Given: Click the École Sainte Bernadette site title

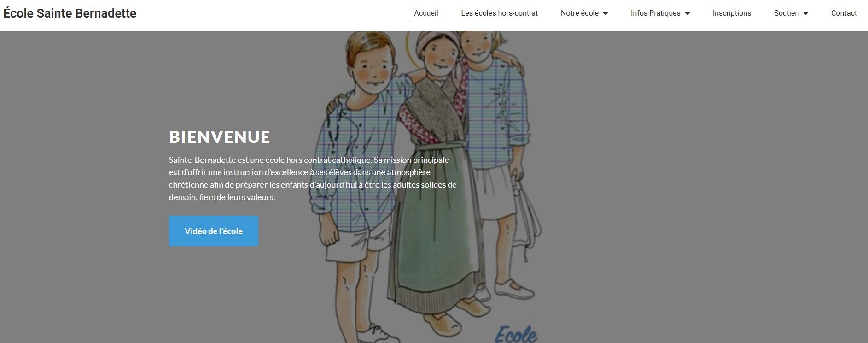Looking at the screenshot, I should pyautogui.click(x=70, y=13).
